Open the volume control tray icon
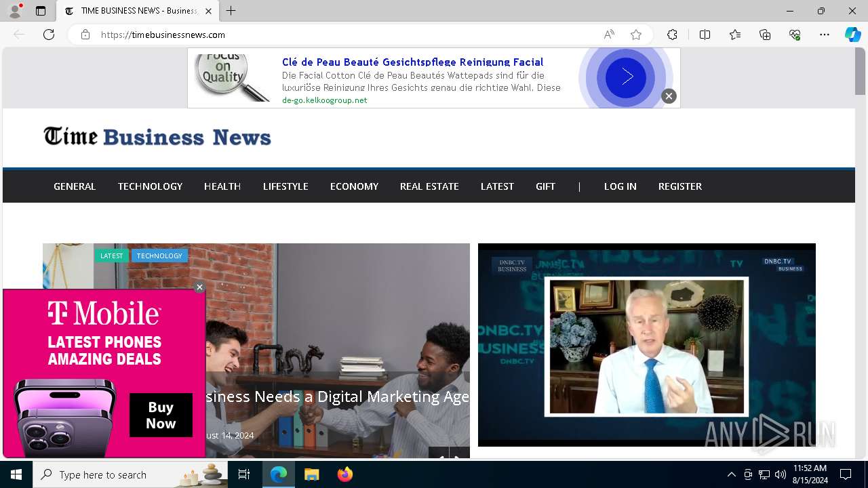Viewport: 868px width, 488px height. click(781, 474)
